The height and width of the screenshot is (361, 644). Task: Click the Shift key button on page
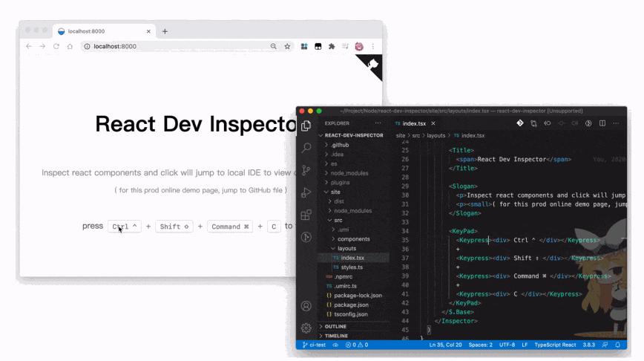(174, 226)
